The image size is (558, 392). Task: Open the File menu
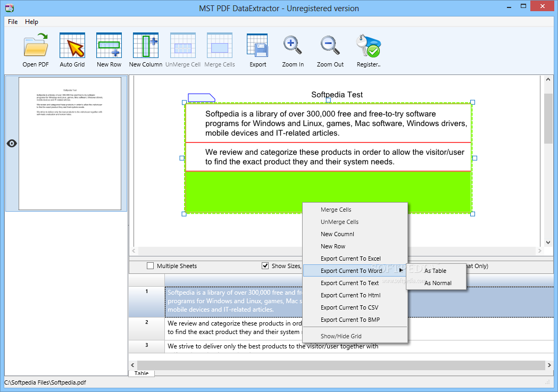(13, 22)
